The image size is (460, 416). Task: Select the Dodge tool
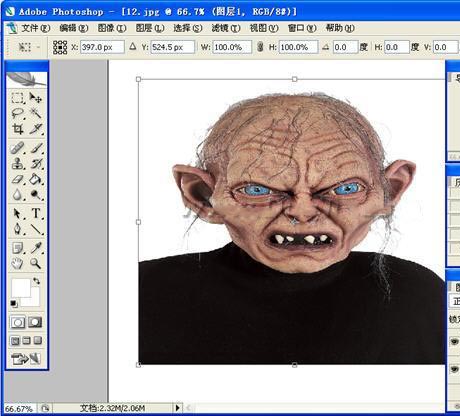pyautogui.click(x=35, y=194)
